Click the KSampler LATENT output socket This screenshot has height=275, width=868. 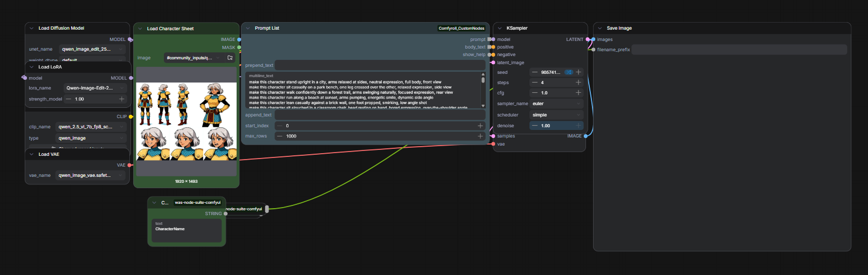587,39
